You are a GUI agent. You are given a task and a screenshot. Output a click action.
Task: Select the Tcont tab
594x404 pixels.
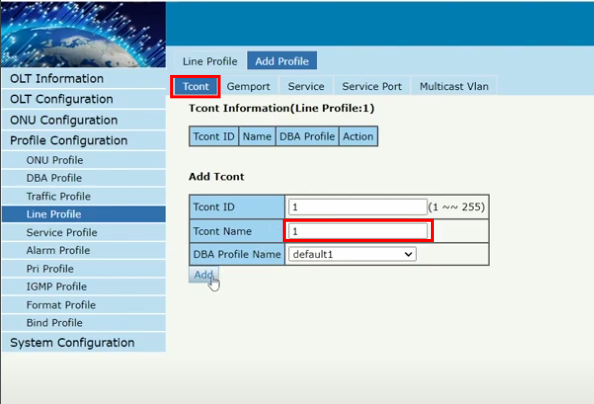(195, 86)
